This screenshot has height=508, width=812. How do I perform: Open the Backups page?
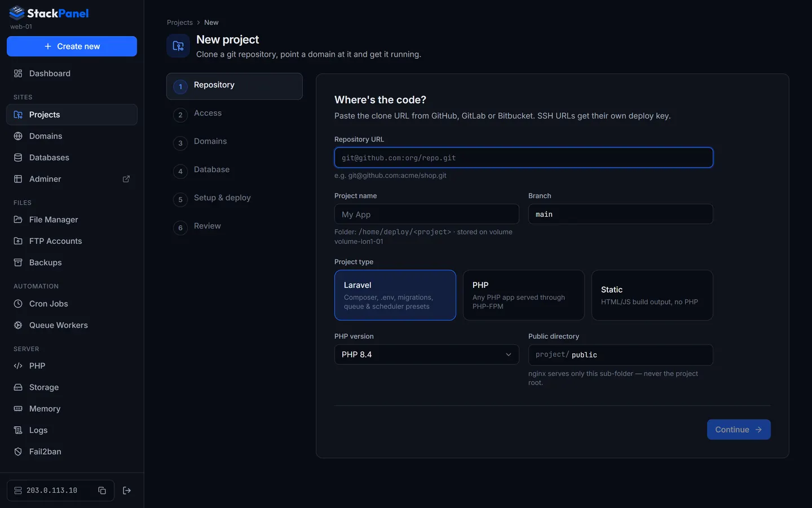[x=72, y=262]
